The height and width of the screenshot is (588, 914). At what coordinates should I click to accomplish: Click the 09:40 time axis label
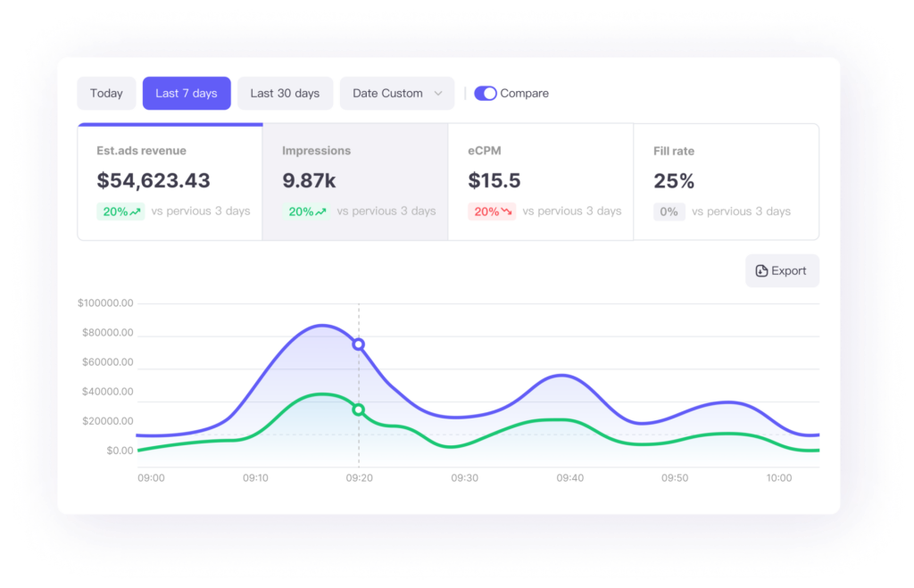[569, 478]
